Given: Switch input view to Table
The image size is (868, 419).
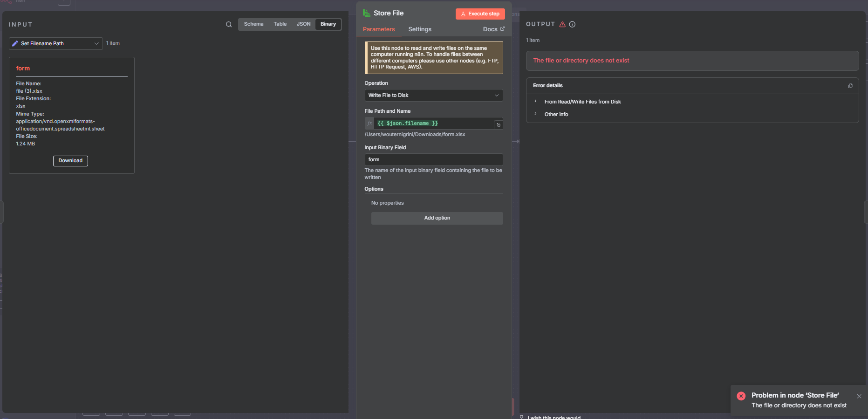Looking at the screenshot, I should (280, 24).
